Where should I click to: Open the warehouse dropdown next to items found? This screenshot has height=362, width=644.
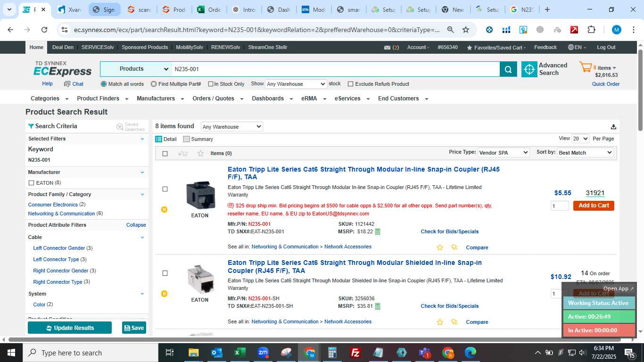[231, 127]
